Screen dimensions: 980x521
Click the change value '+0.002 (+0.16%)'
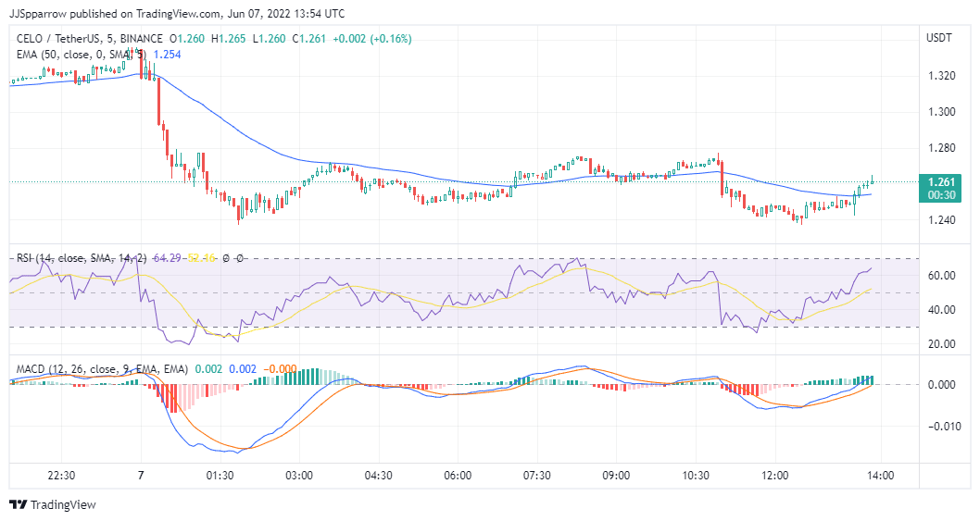coord(371,39)
